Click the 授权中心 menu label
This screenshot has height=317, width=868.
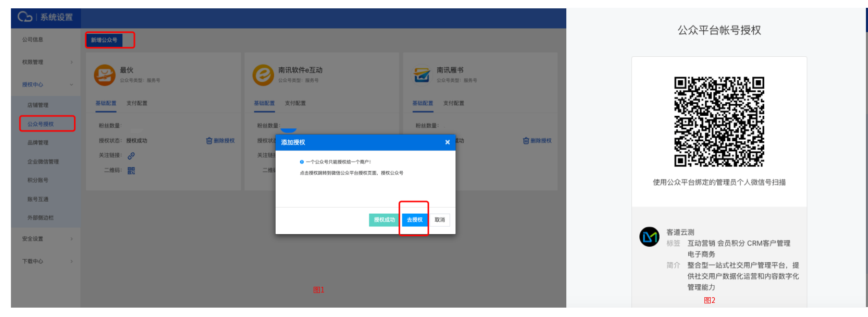(33, 84)
